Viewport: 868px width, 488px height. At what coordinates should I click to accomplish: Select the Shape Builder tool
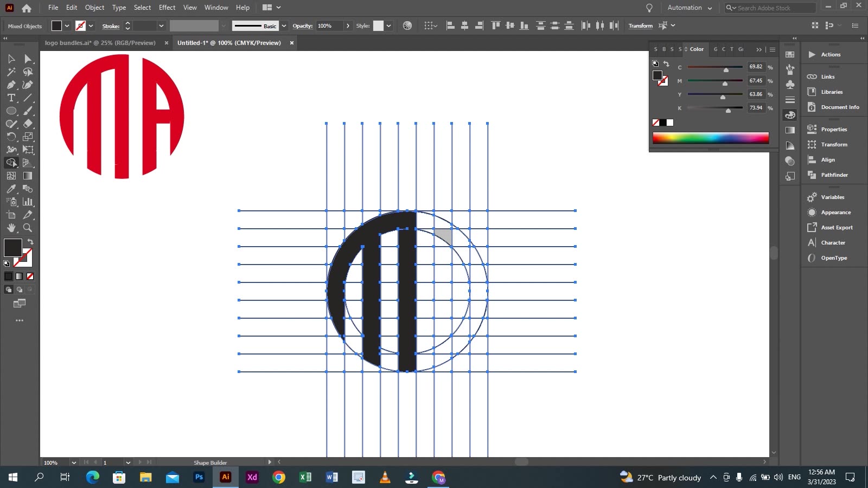(11, 162)
